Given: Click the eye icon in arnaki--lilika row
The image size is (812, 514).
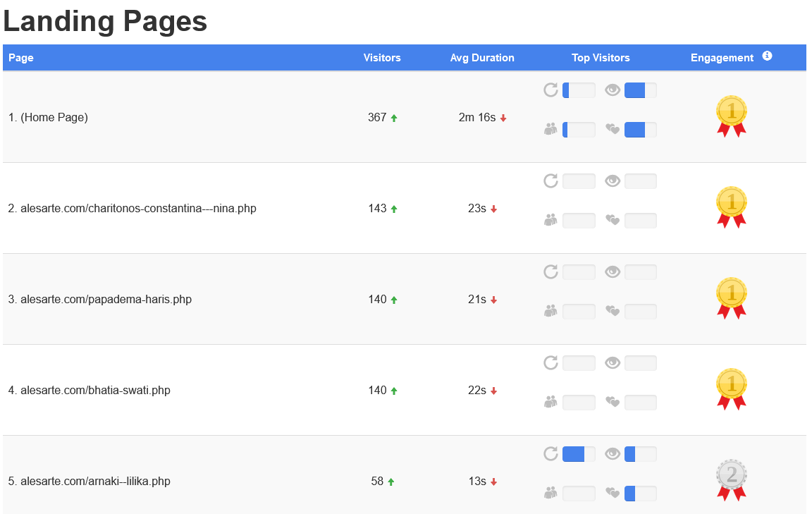Looking at the screenshot, I should [613, 454].
